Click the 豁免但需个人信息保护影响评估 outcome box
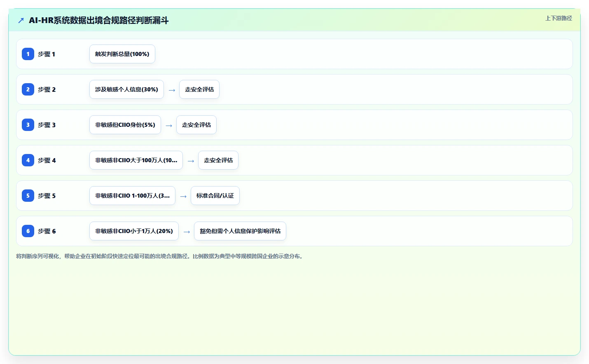589x364 pixels. coord(240,231)
